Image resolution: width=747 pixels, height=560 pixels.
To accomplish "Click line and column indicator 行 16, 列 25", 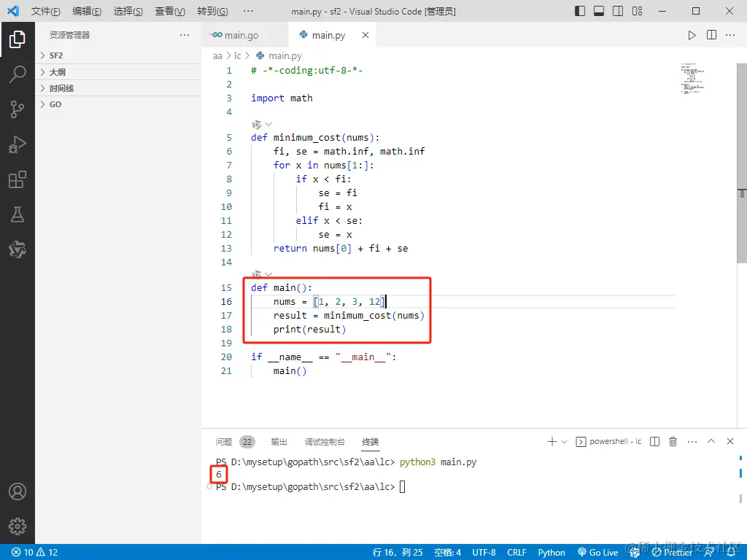I will pyautogui.click(x=398, y=553).
